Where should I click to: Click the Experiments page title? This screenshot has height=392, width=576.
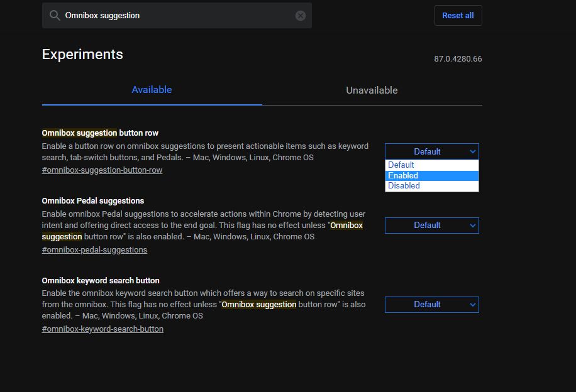coord(82,55)
